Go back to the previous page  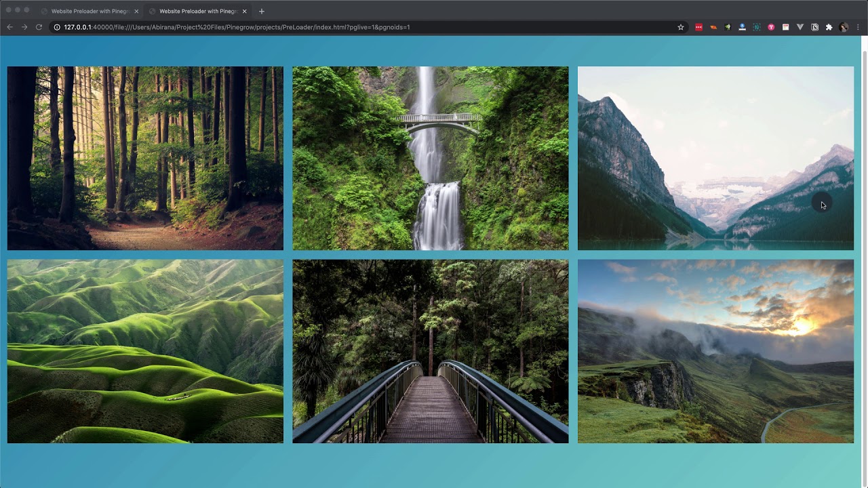coord(9,27)
